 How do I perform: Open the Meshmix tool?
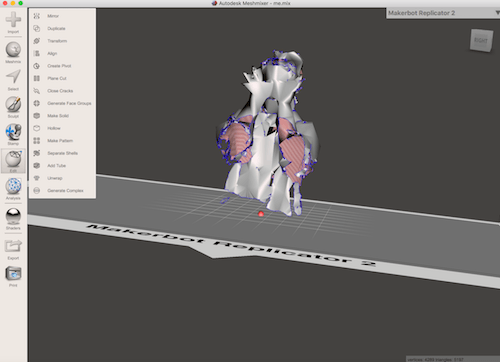point(13,52)
